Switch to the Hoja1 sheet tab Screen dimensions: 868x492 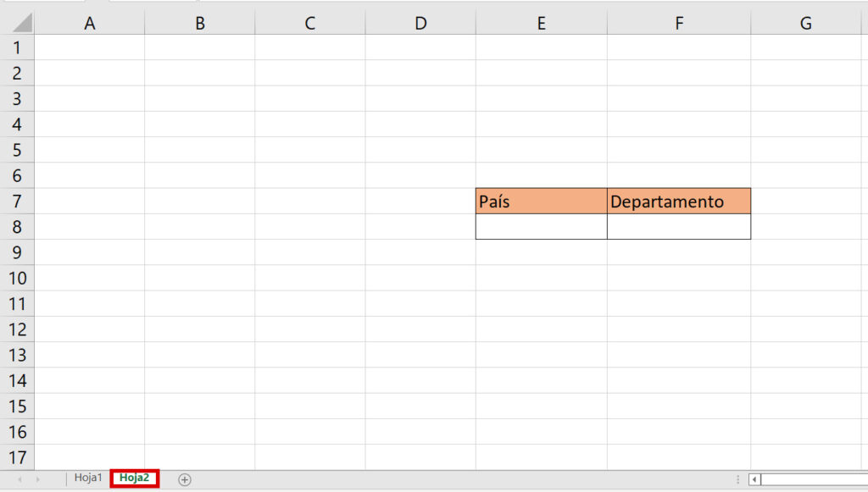click(x=88, y=478)
